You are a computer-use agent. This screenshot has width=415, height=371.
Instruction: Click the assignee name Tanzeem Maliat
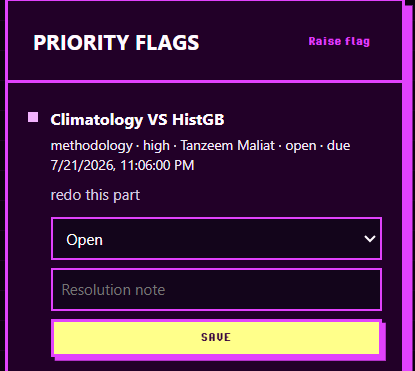click(x=228, y=146)
